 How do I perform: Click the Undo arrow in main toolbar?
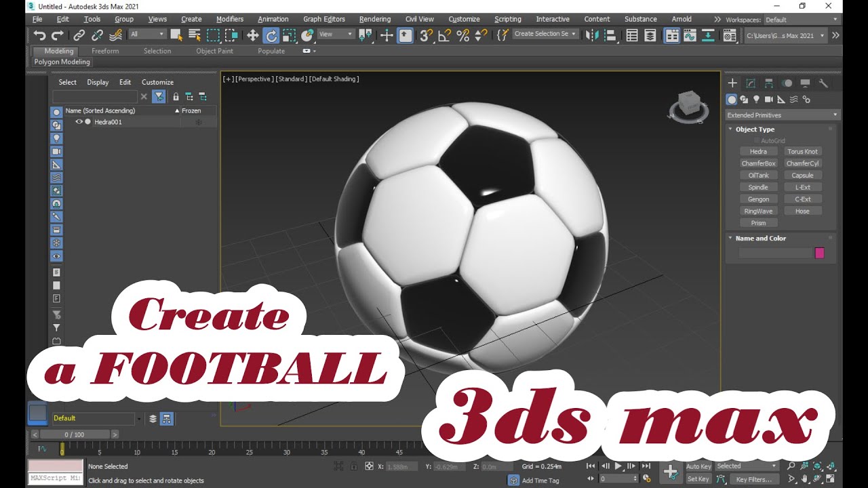(x=39, y=35)
